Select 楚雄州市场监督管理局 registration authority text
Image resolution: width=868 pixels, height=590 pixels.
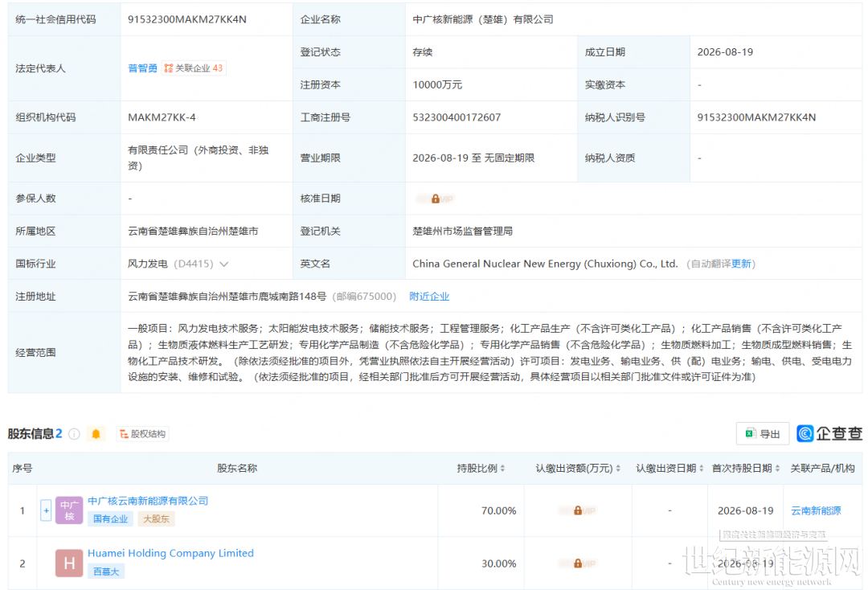coord(462,231)
